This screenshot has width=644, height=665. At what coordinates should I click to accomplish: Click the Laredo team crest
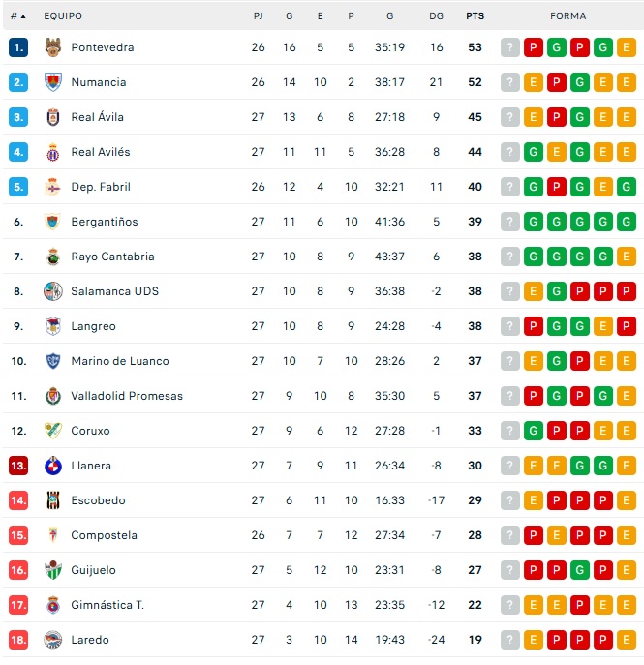coord(53,640)
